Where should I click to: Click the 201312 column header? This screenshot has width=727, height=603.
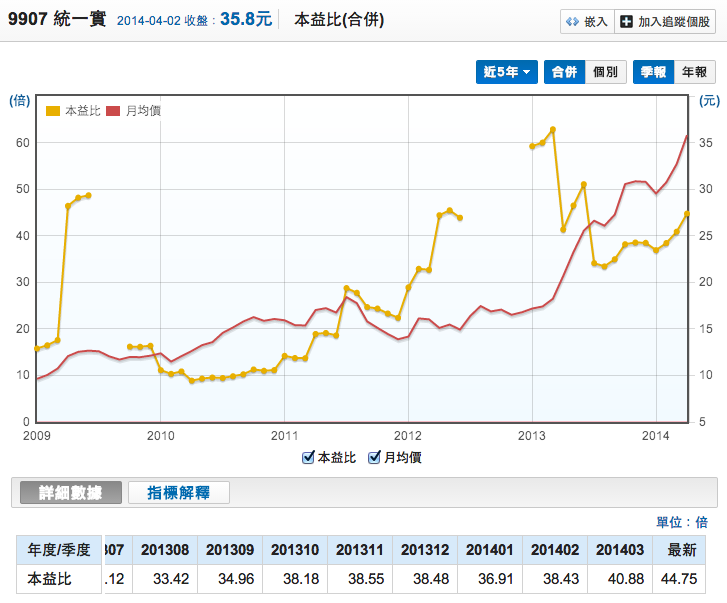point(423,550)
